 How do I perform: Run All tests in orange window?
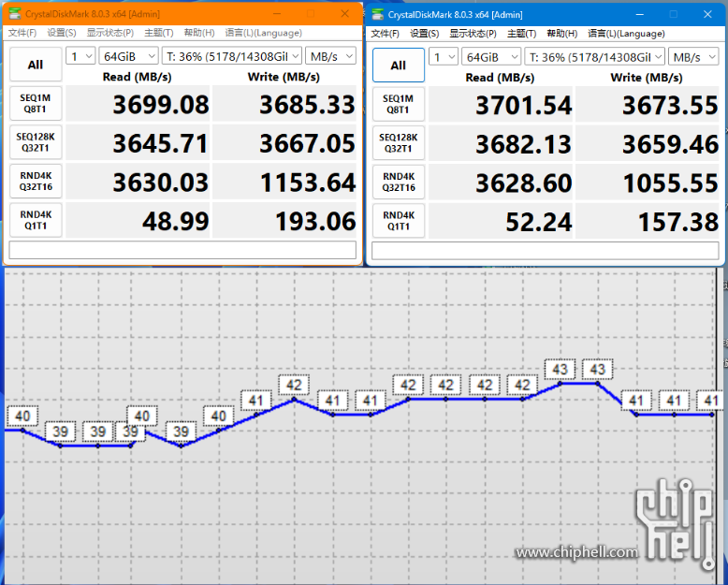click(36, 65)
